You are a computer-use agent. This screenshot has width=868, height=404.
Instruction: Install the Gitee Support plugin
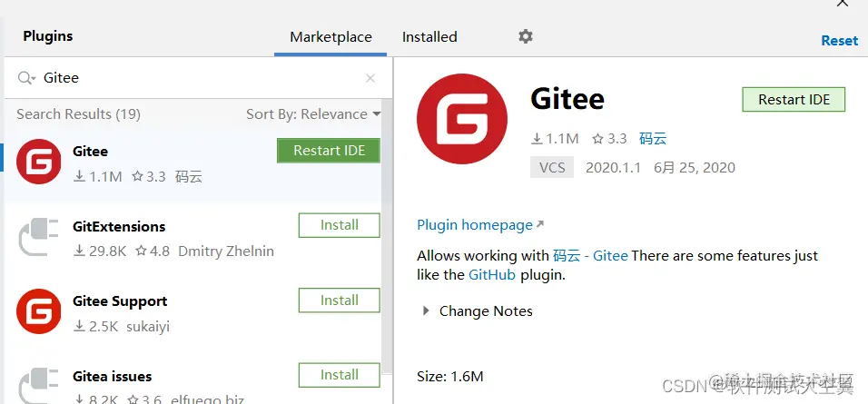(340, 301)
